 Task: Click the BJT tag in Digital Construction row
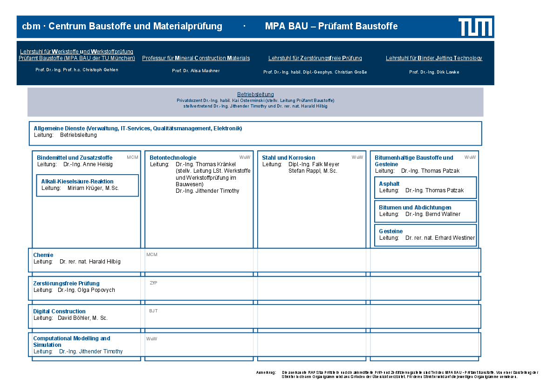[x=153, y=311]
